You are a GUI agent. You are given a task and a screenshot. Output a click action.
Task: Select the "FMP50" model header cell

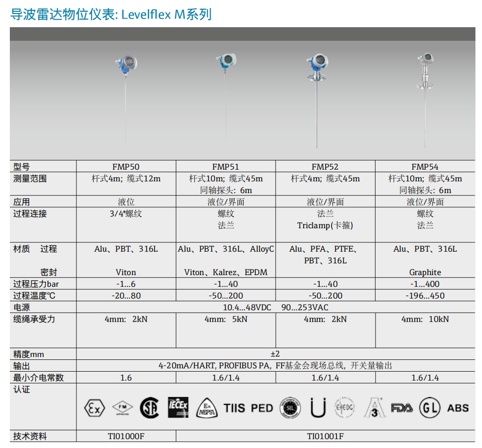126,166
